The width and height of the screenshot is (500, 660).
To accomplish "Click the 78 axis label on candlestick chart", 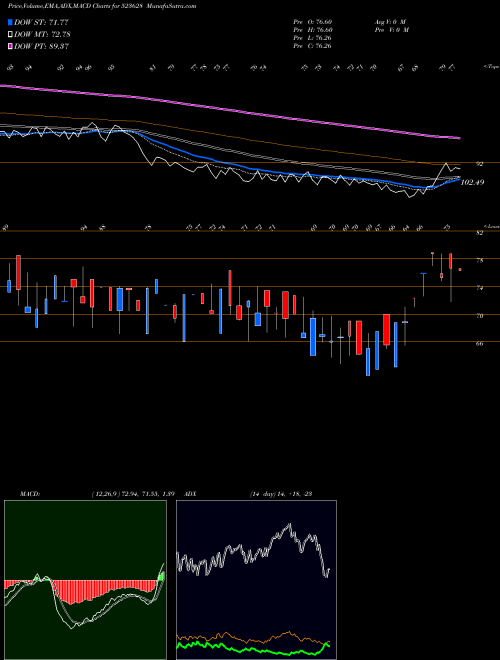I will click(479, 261).
